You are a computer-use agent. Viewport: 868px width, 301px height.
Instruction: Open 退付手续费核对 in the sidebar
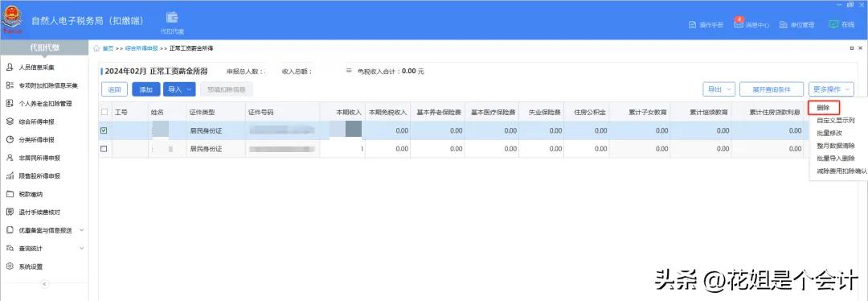[x=39, y=212]
